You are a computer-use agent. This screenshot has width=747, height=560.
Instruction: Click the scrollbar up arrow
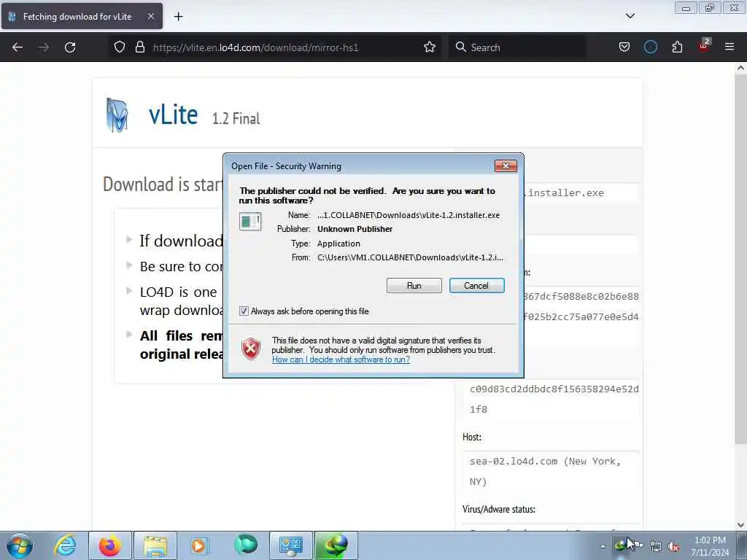(740, 68)
